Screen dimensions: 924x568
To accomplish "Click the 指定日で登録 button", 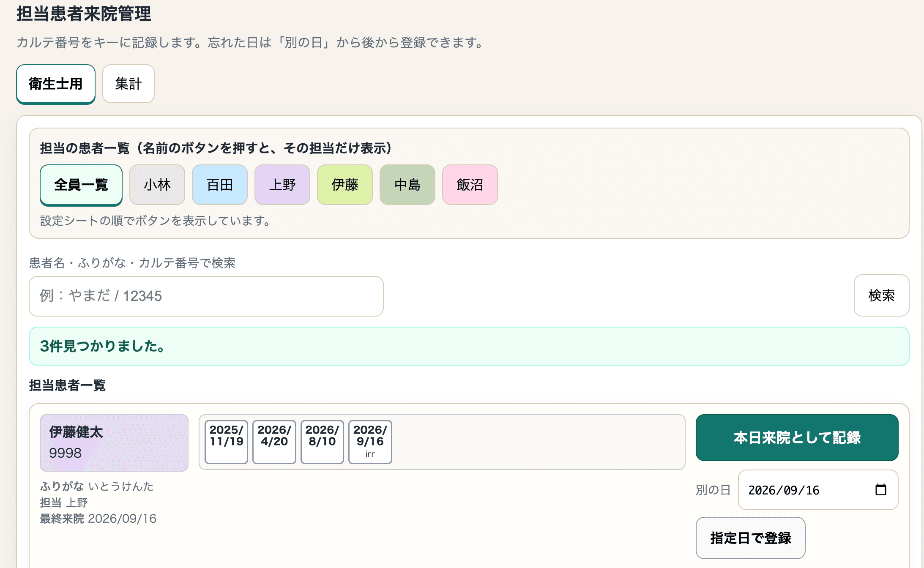I will [751, 538].
